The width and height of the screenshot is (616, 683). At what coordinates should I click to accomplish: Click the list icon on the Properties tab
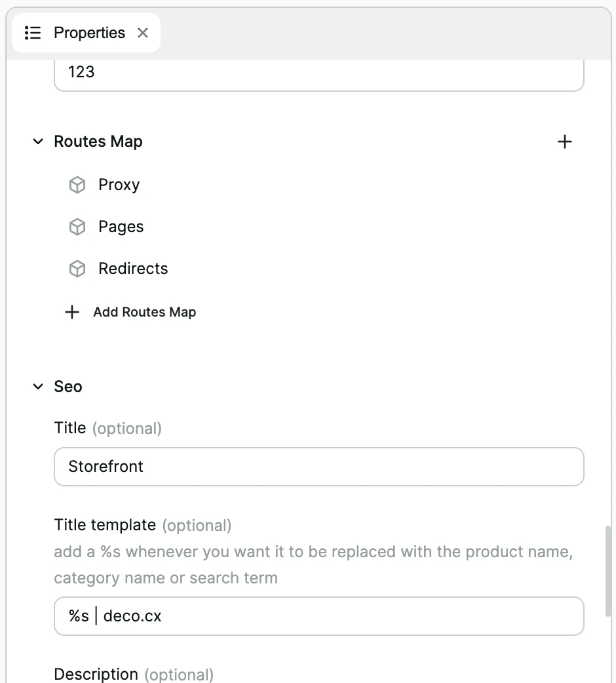click(32, 32)
